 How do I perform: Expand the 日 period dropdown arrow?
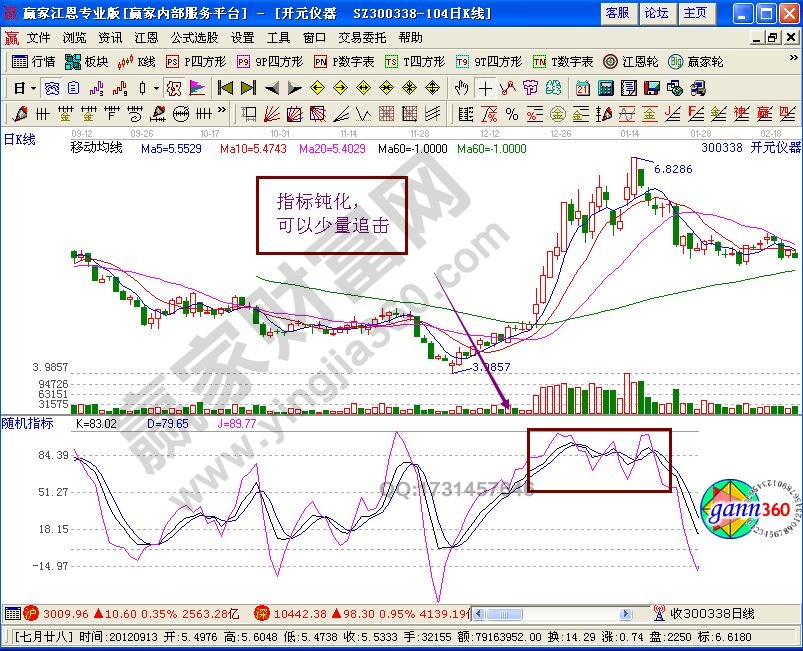pyautogui.click(x=33, y=87)
